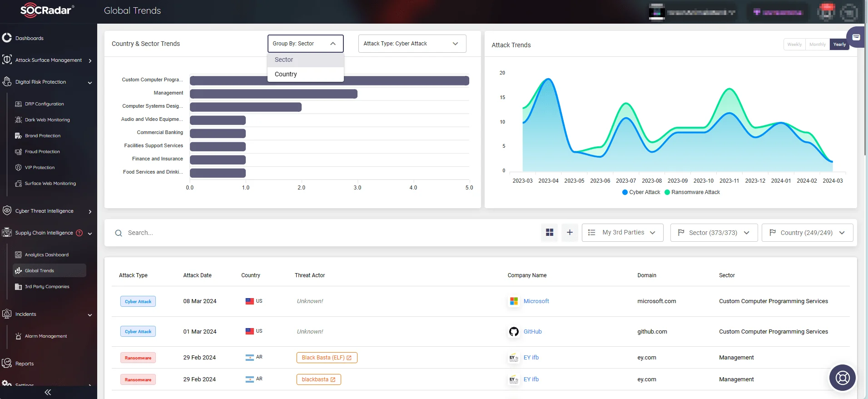This screenshot has width=868, height=399.
Task: Collapse Incidents section chevron
Action: click(x=90, y=315)
